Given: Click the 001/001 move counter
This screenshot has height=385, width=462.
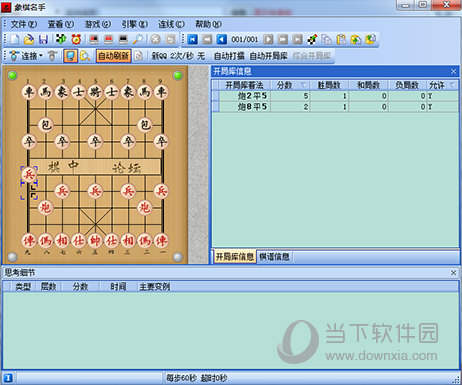Looking at the screenshot, I should 245,39.
